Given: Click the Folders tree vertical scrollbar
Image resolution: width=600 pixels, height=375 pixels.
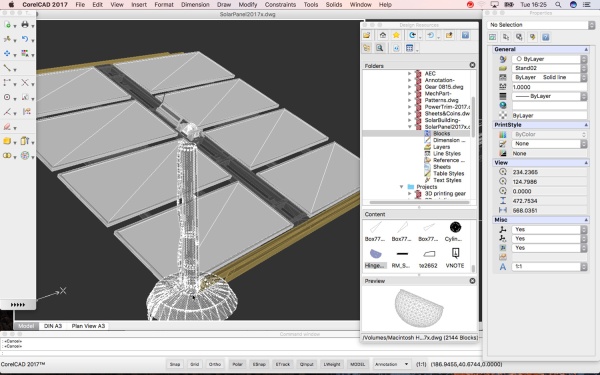Looking at the screenshot, I should point(473,116).
